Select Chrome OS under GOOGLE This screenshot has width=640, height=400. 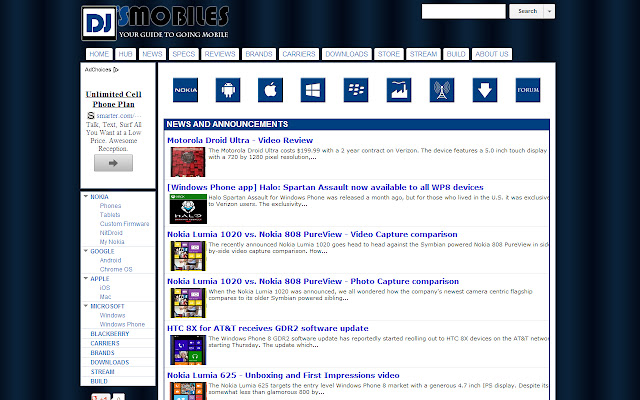[116, 269]
